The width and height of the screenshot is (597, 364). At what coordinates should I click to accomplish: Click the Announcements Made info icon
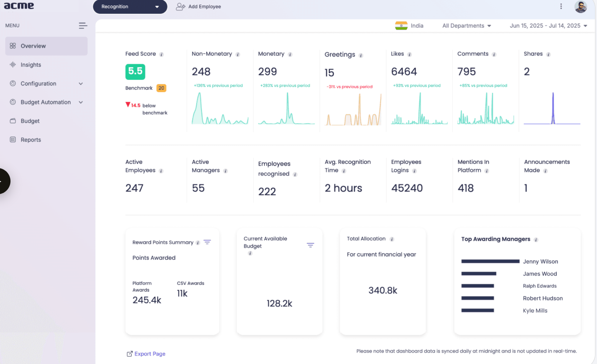545,171
